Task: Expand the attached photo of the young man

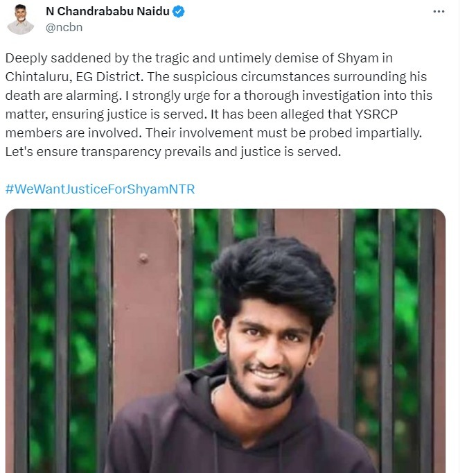Action: point(225,341)
